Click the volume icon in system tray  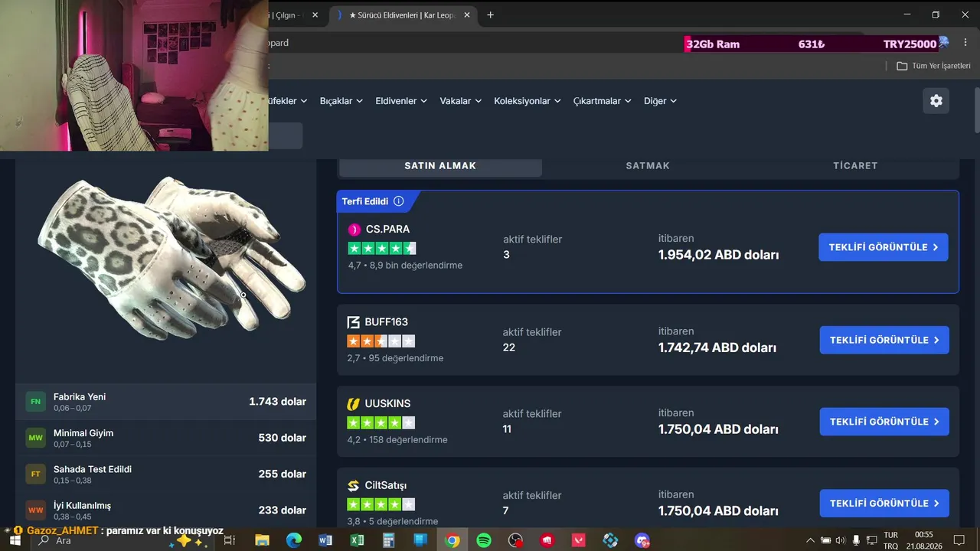[840, 540]
